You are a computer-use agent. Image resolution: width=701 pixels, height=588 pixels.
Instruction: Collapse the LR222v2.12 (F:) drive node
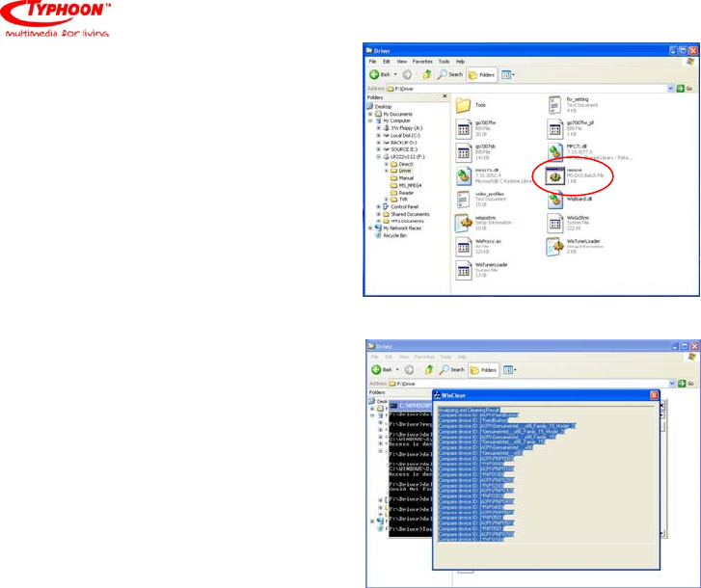pyautogui.click(x=378, y=156)
